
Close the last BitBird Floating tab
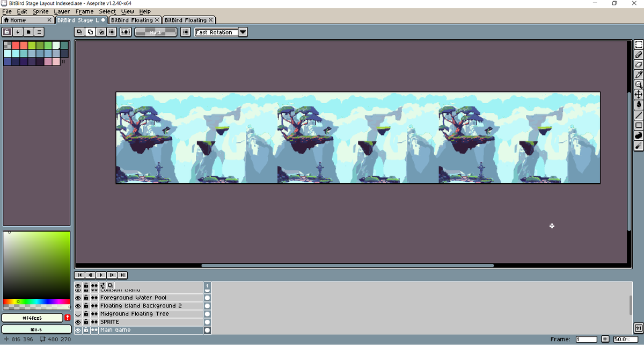(210, 20)
